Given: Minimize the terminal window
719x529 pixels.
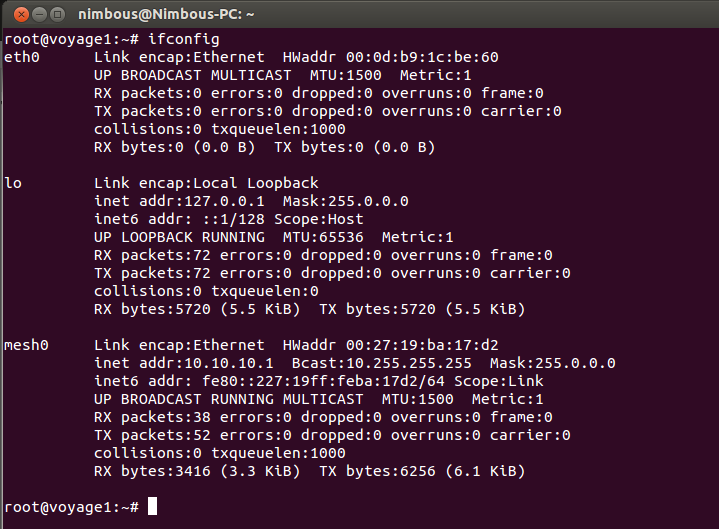Looking at the screenshot, I should (x=39, y=14).
